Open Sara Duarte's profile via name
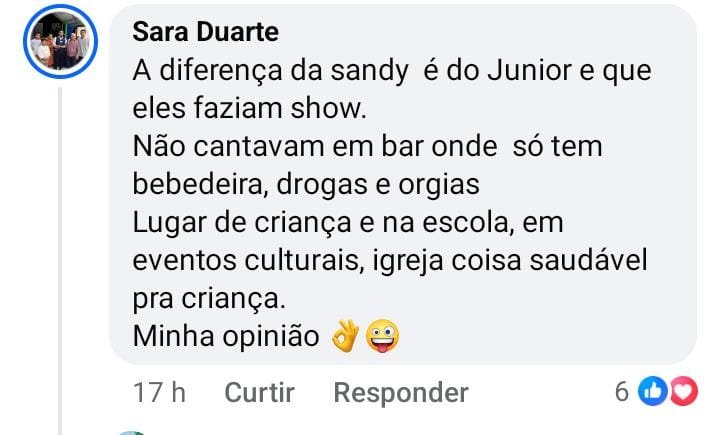720x435 pixels. (205, 32)
